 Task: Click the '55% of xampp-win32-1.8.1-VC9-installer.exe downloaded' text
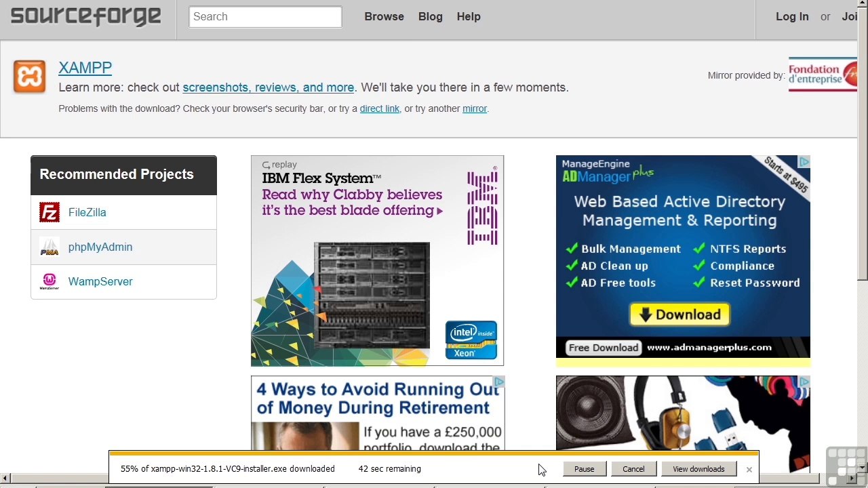(228, 469)
